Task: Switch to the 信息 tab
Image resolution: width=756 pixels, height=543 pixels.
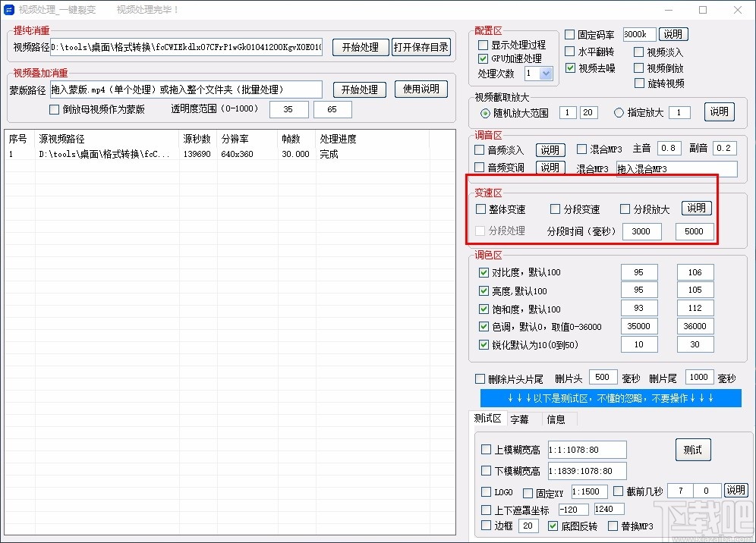Action: [x=556, y=418]
